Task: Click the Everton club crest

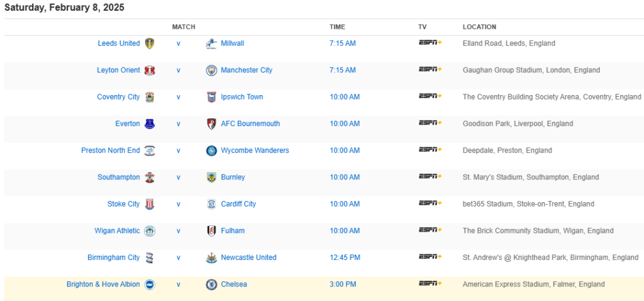Action: [149, 124]
